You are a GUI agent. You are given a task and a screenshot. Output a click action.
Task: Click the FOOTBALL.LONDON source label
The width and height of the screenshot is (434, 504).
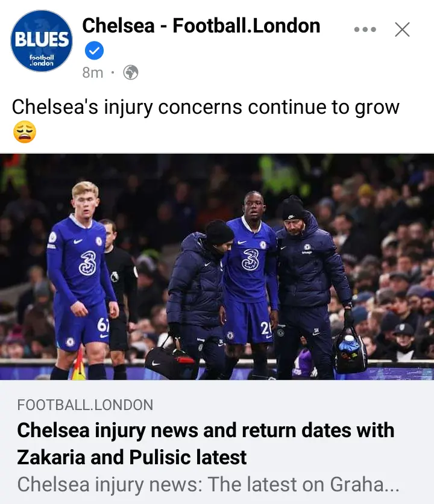coord(85,405)
